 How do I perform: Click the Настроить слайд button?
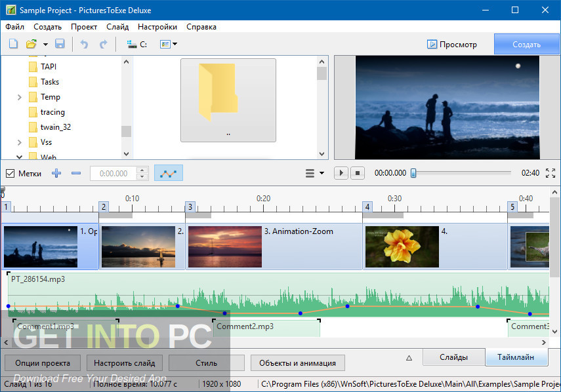[x=125, y=363]
